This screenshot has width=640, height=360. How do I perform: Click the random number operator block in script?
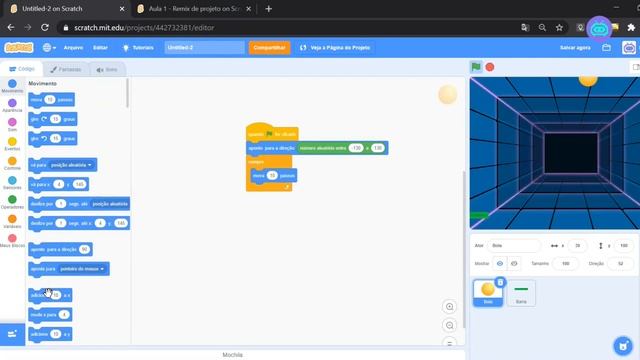342,148
